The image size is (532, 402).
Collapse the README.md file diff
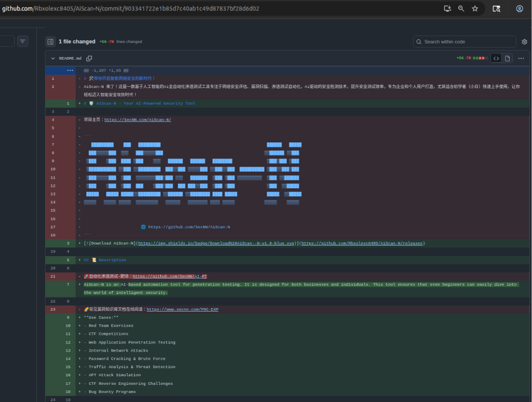click(x=53, y=59)
